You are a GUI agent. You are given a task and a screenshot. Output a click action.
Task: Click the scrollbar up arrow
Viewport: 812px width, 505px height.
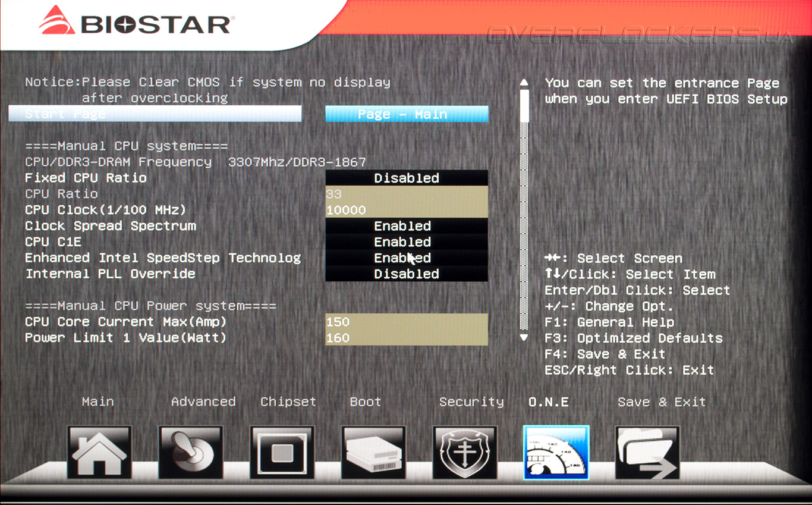[x=524, y=83]
